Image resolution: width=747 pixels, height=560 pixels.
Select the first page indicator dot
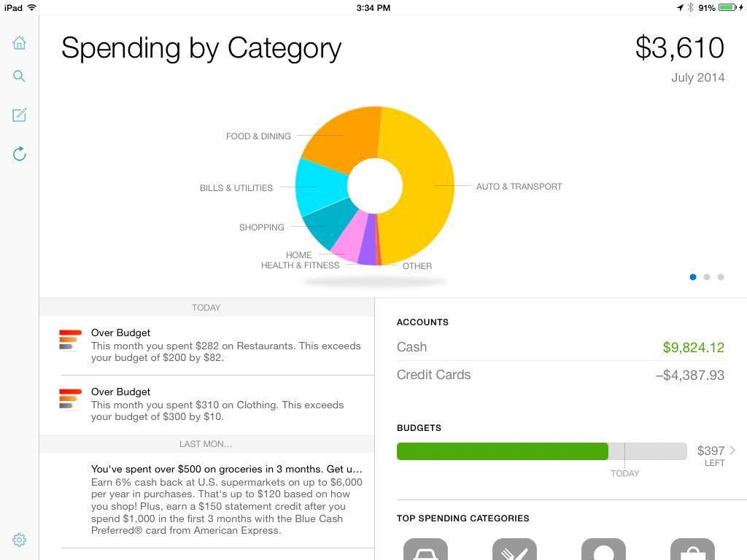(693, 277)
